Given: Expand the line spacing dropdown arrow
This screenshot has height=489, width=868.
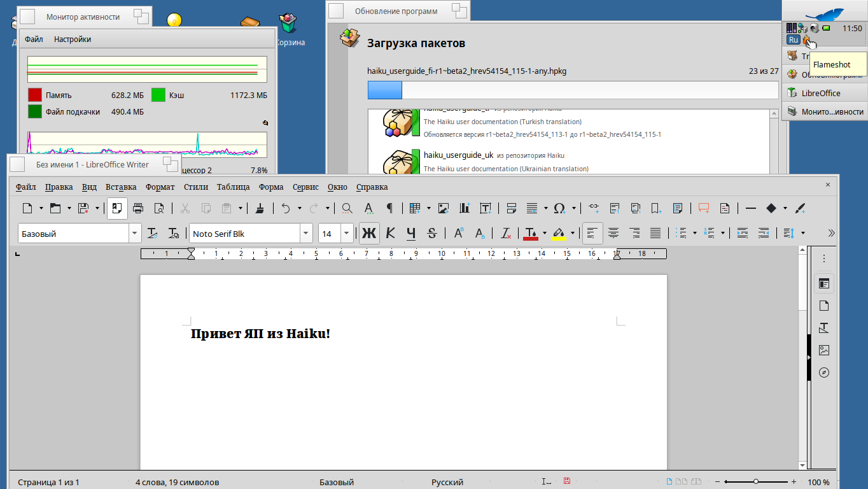Looking at the screenshot, I should (803, 234).
